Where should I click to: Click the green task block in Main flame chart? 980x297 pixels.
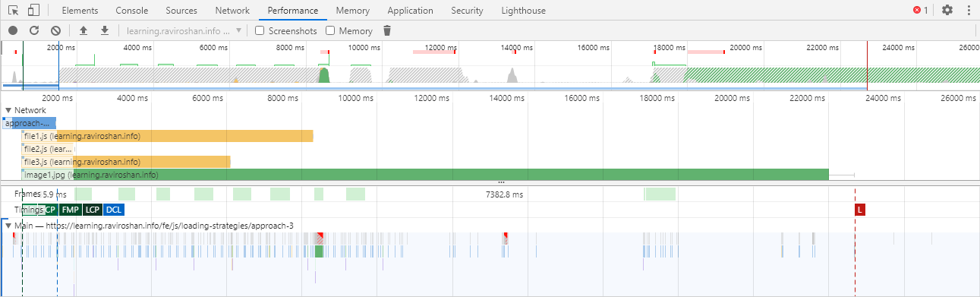click(x=320, y=251)
